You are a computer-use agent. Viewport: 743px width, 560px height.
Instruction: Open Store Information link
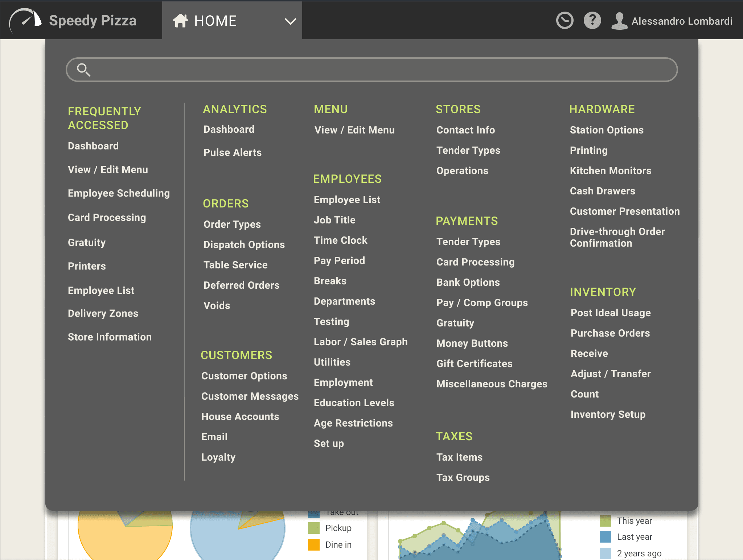click(x=110, y=337)
